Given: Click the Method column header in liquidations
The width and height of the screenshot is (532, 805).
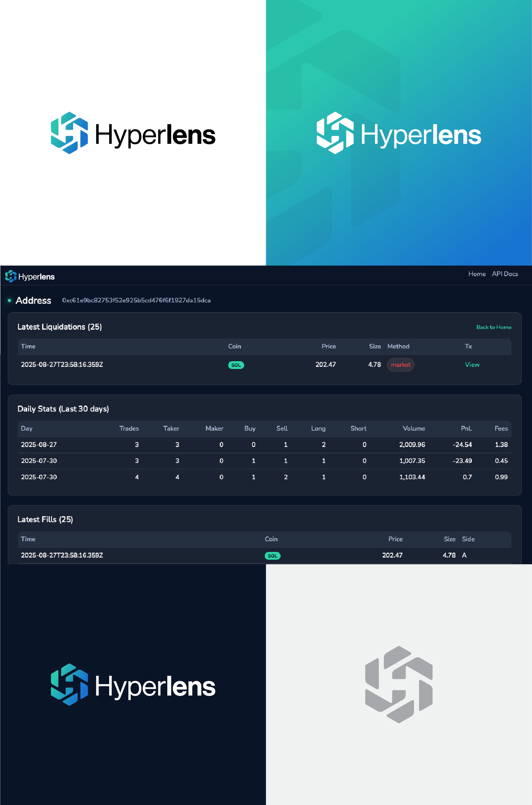Looking at the screenshot, I should [x=398, y=346].
